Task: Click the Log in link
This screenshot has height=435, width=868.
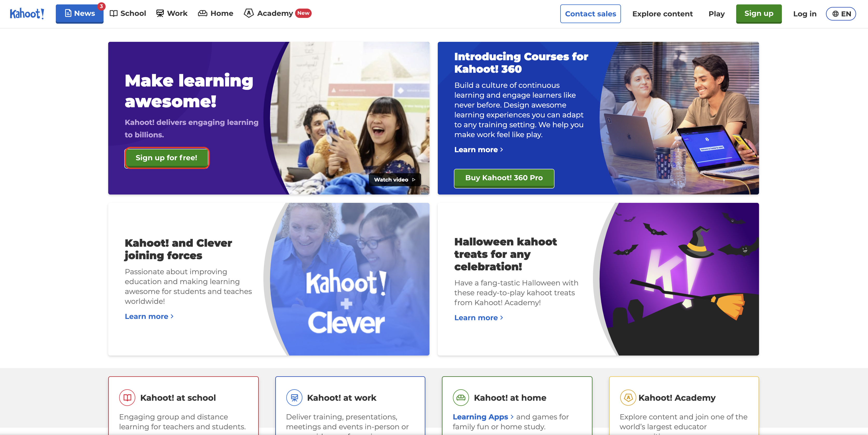Action: coord(804,14)
